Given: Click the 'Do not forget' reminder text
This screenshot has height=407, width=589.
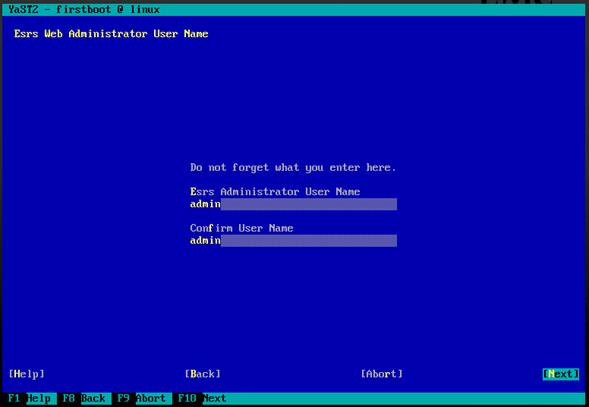Looking at the screenshot, I should [293, 167].
